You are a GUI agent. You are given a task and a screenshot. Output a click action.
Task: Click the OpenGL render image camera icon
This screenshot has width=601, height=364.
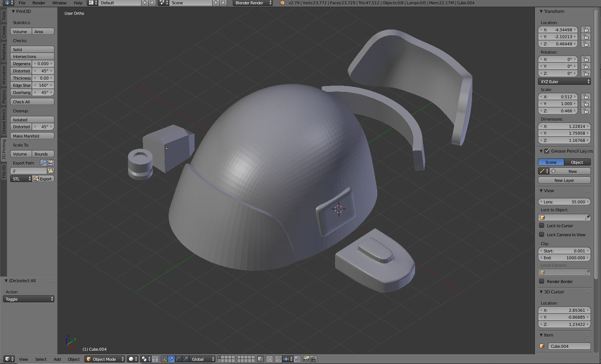tap(306, 359)
